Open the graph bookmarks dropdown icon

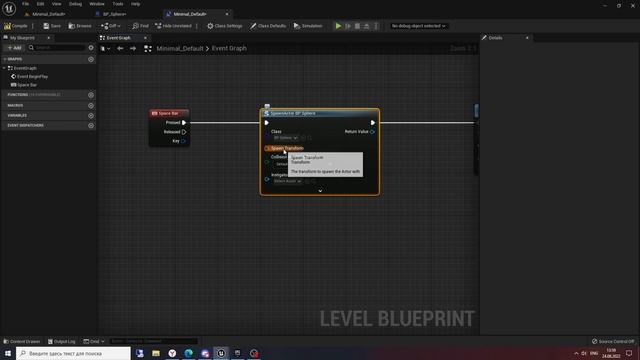[x=105, y=48]
